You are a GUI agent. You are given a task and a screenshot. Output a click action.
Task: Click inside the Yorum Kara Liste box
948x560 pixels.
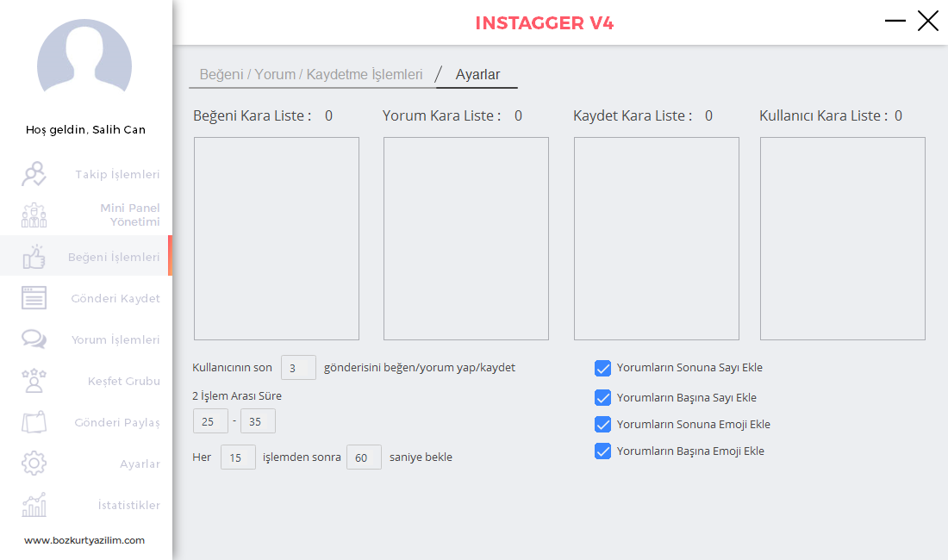pyautogui.click(x=466, y=239)
